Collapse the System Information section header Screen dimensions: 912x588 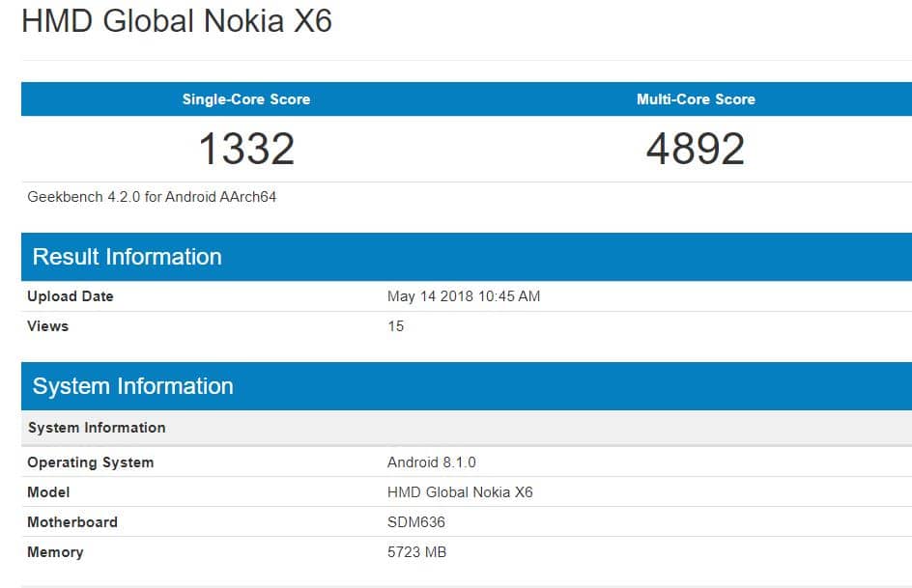[131, 385]
